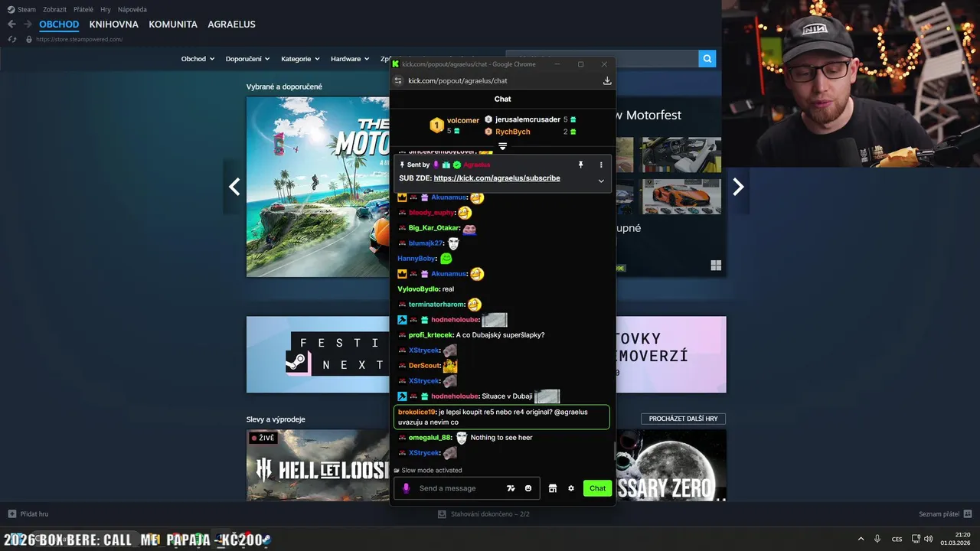
Task: Click the translate icon in the message field
Action: 511,488
